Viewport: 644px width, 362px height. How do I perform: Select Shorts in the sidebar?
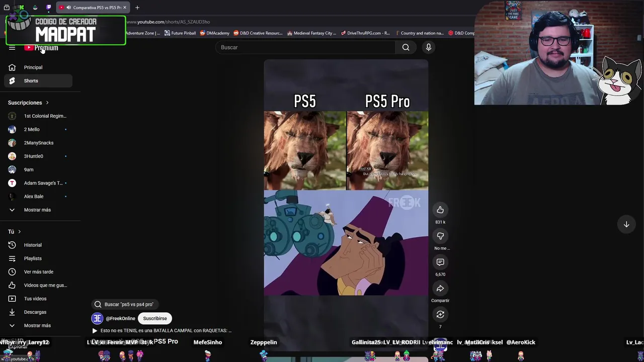[38, 80]
